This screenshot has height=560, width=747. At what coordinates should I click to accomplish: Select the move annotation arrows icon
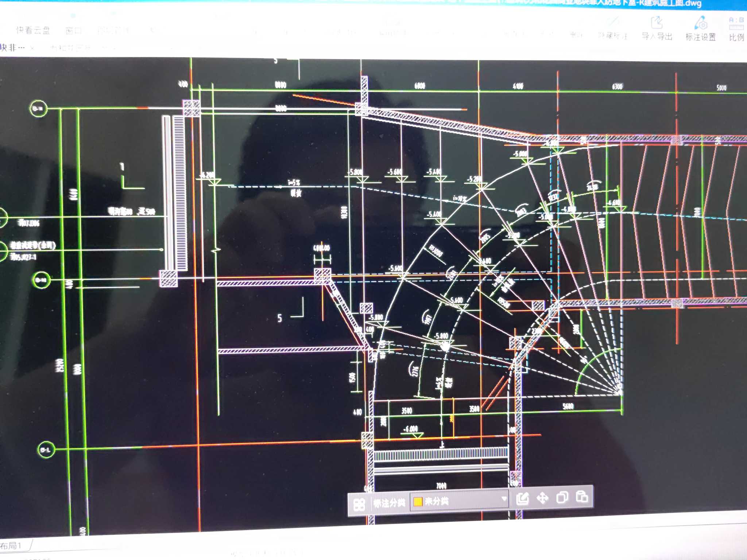pyautogui.click(x=542, y=498)
